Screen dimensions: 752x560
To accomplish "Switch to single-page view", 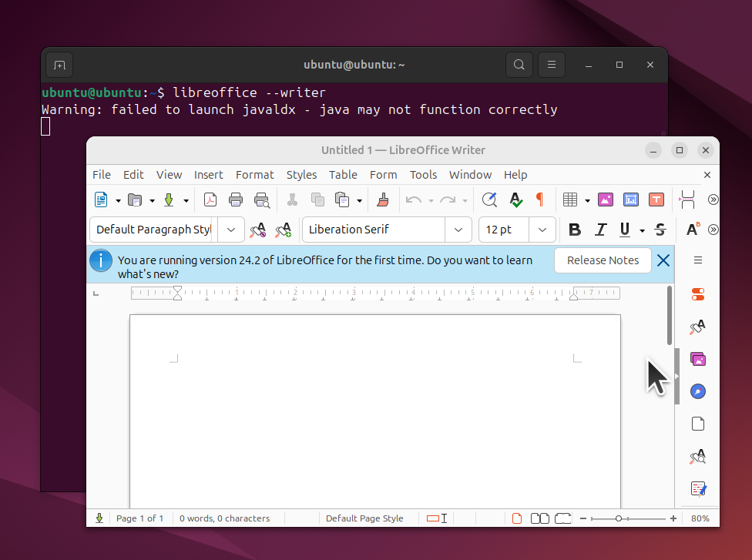I will 517,518.
